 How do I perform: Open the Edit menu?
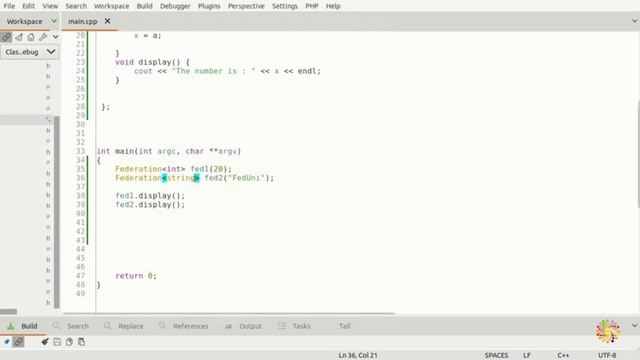[28, 6]
